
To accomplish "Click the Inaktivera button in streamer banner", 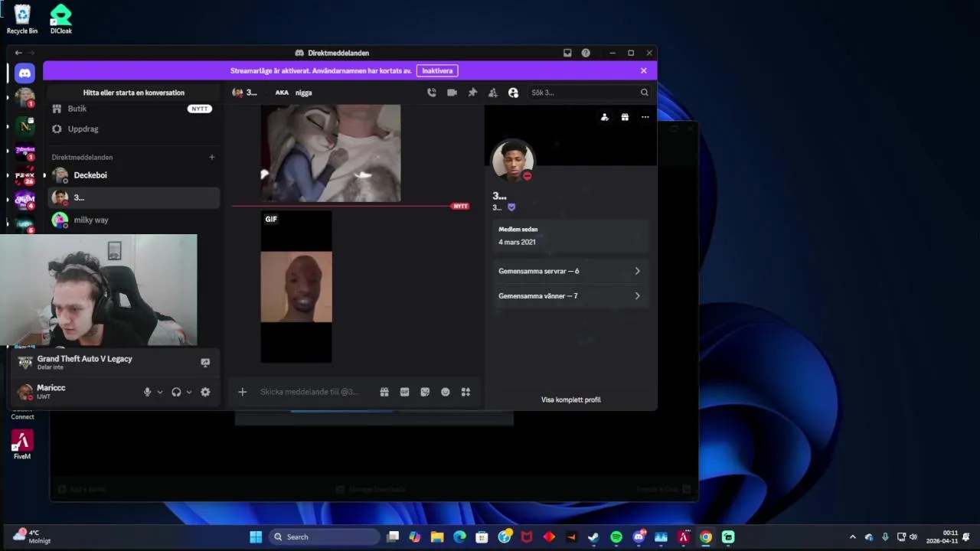I will 437,70.
